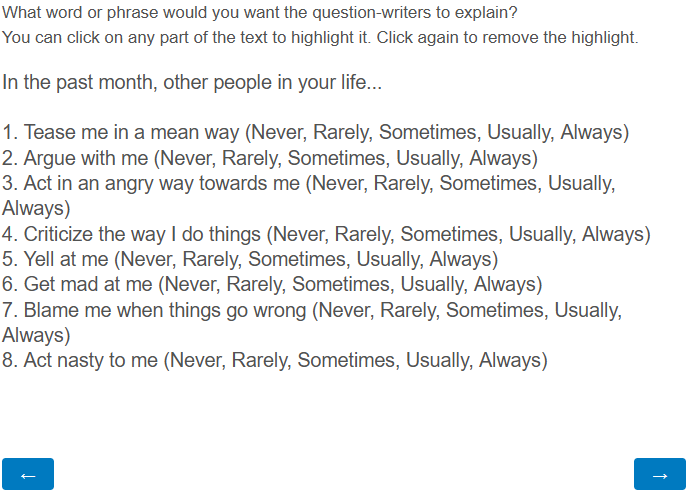Image resolution: width=691 pixels, height=498 pixels.
Task: Highlight the phrase "Tease me in a mean way"
Action: pyautogui.click(x=132, y=133)
